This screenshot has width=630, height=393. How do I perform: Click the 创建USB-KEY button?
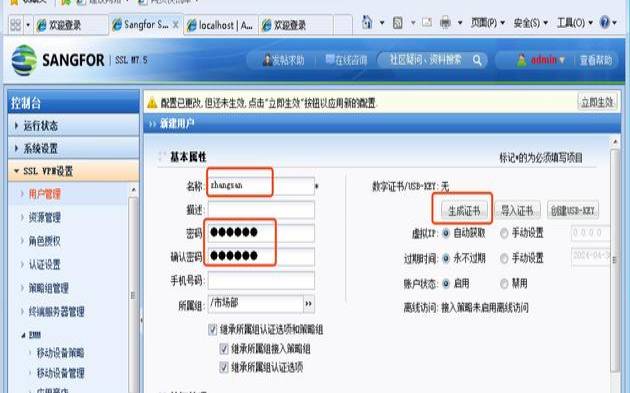tap(573, 210)
